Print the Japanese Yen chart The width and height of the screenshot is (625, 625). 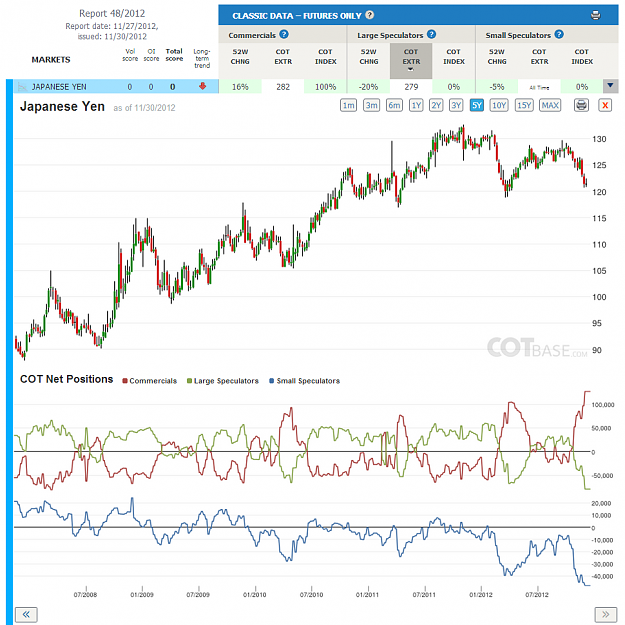click(582, 105)
